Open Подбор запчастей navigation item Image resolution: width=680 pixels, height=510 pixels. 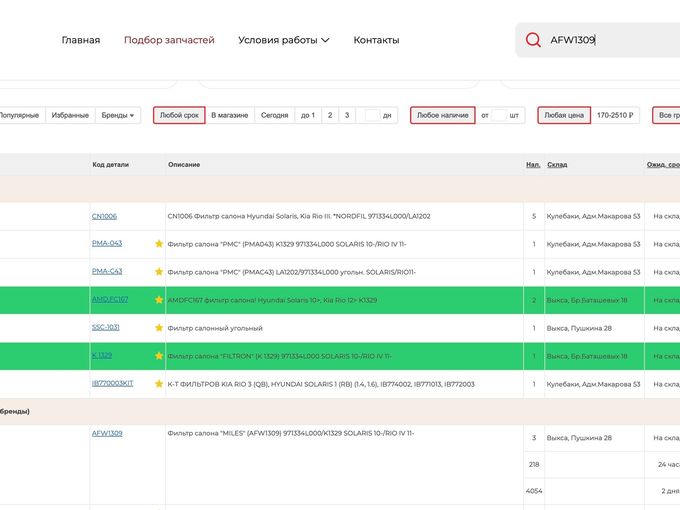(169, 40)
